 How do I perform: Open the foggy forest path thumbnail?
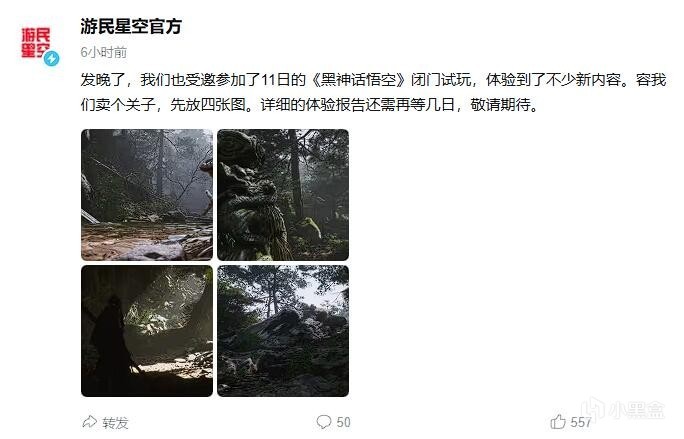(147, 195)
